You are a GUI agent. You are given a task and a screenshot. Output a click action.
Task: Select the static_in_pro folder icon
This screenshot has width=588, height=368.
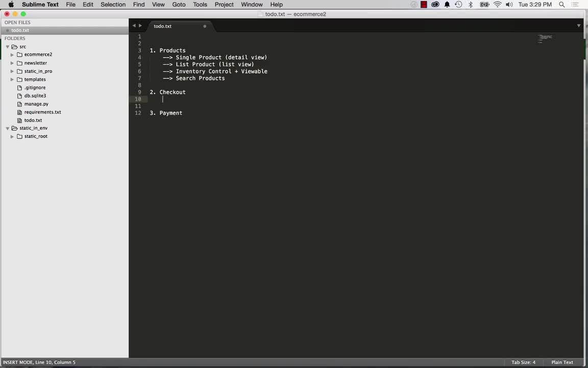20,72
